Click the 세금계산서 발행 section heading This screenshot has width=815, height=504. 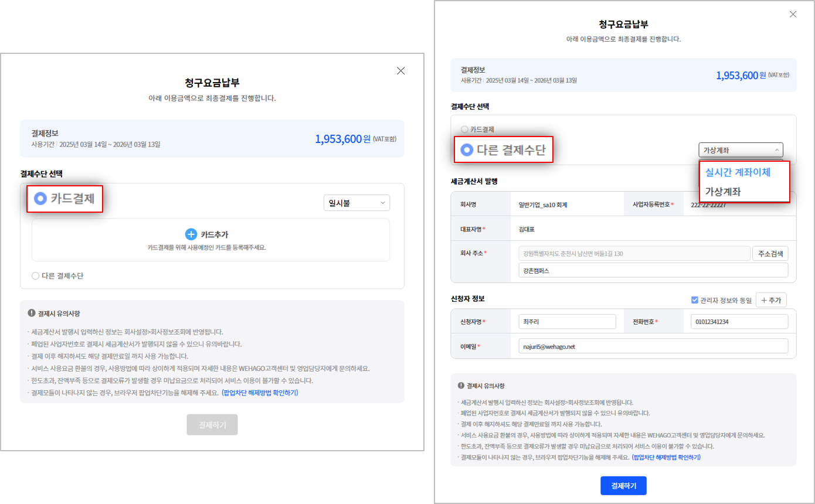click(474, 181)
